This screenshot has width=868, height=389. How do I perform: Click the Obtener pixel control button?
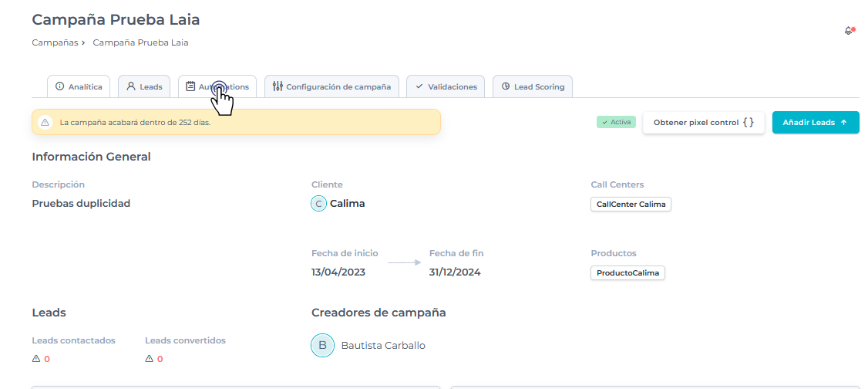point(703,122)
